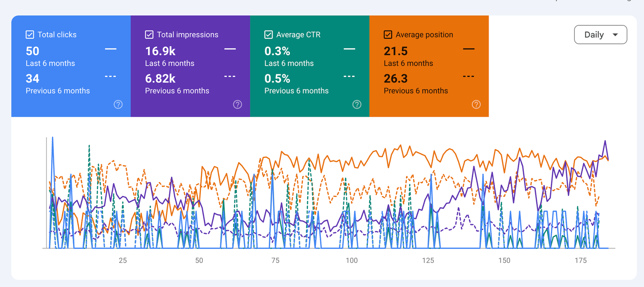644x287 pixels.
Task: Click the 100 day marker on chart axis
Action: [x=351, y=260]
